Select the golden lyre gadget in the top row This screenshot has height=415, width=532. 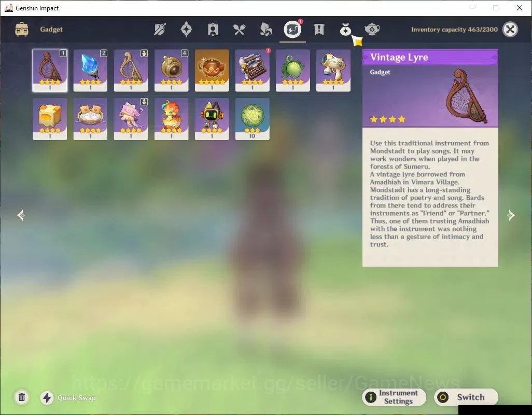(131, 70)
